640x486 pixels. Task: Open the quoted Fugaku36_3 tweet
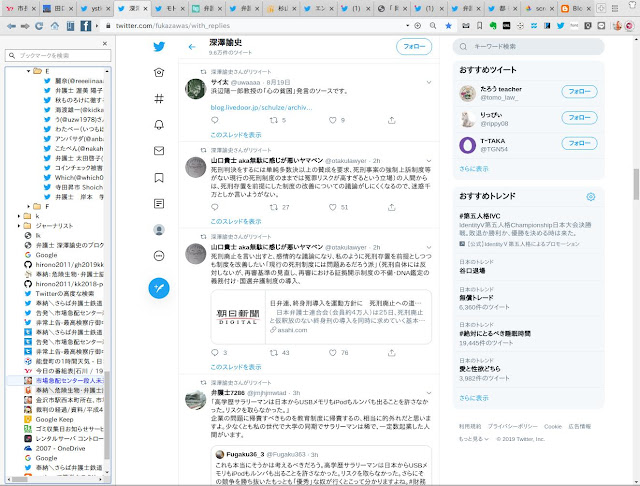tap(321, 465)
